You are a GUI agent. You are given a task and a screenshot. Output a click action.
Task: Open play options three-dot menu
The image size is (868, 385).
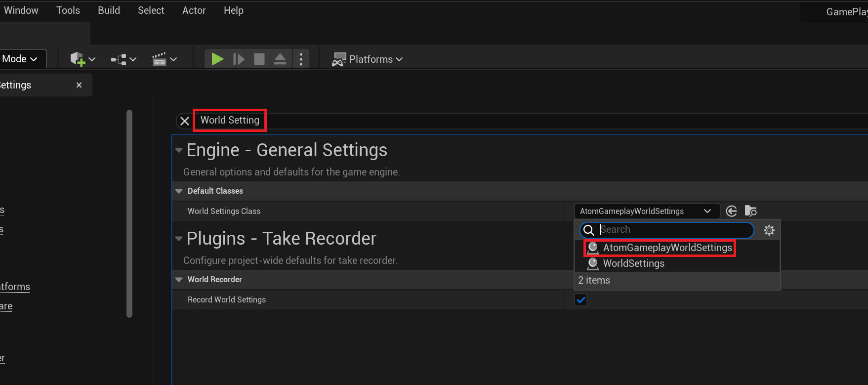coord(301,59)
